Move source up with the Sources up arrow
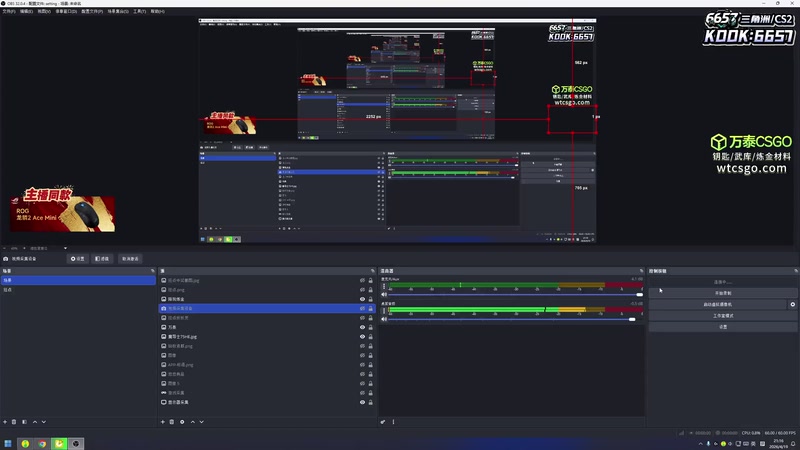 point(193,422)
